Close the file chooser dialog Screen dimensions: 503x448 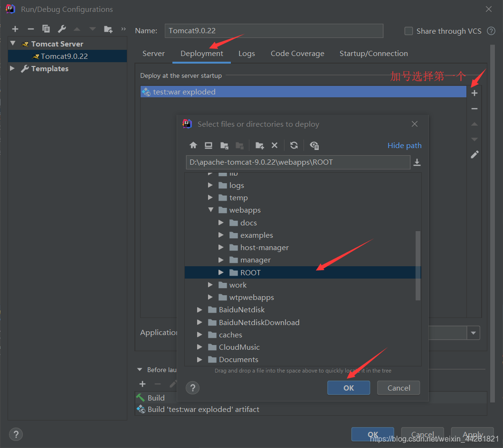(x=415, y=124)
